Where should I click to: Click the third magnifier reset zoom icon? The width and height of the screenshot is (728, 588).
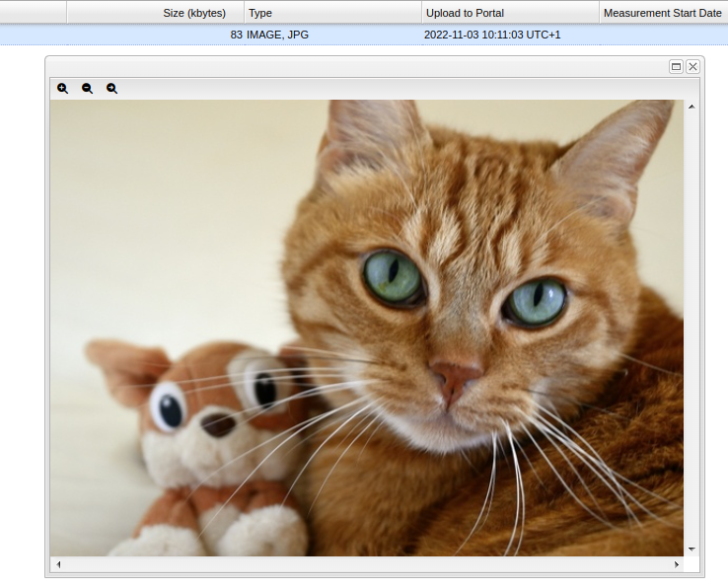pos(112,88)
